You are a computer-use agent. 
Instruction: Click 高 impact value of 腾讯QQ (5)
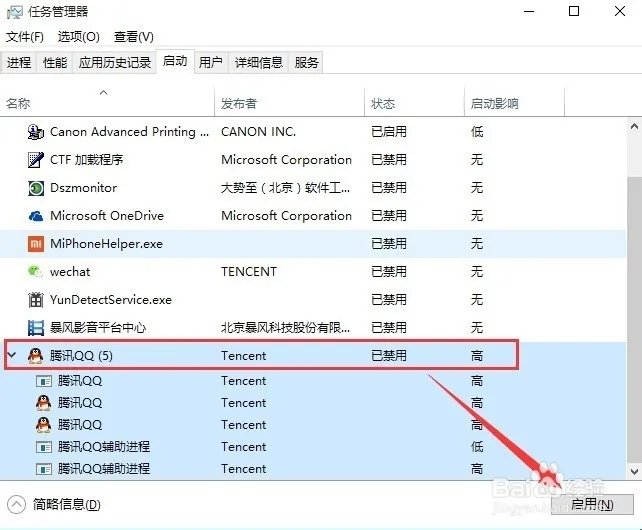tap(477, 356)
